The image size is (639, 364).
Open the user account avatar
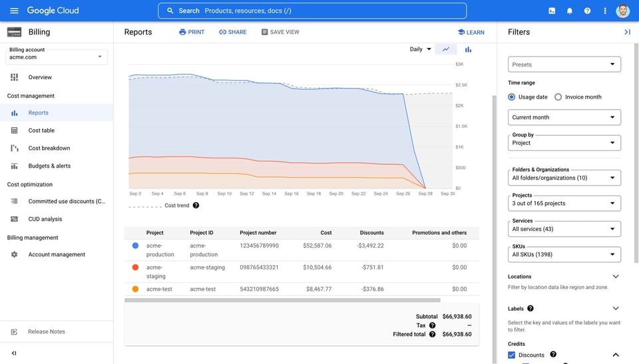622,11
